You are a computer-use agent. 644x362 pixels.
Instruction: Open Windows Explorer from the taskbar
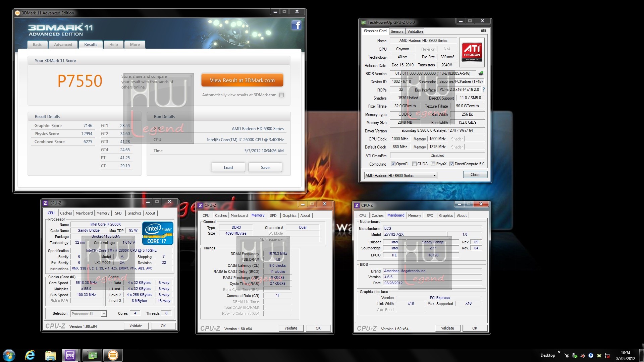(50, 355)
